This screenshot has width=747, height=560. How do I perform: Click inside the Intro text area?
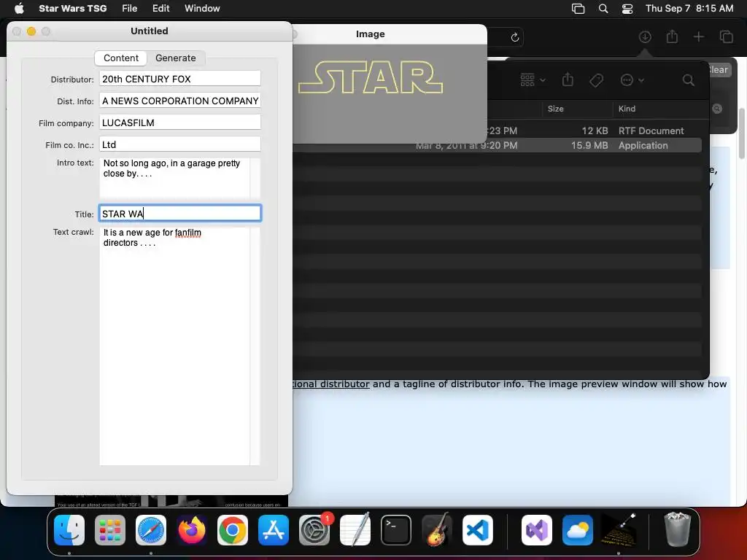point(174,178)
